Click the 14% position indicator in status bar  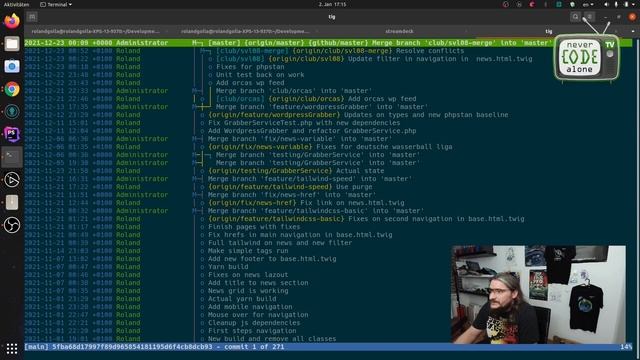(626, 347)
